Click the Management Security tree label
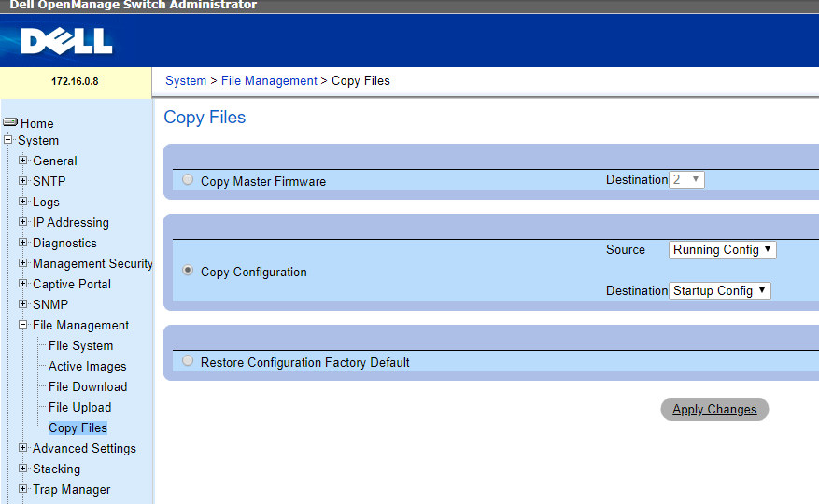819x504 pixels. (x=92, y=264)
